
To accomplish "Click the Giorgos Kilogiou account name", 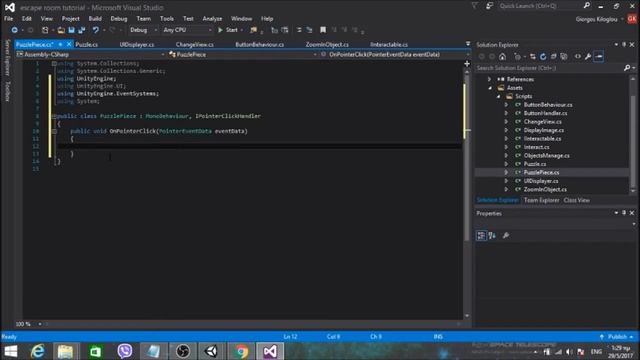I will coord(596,19).
